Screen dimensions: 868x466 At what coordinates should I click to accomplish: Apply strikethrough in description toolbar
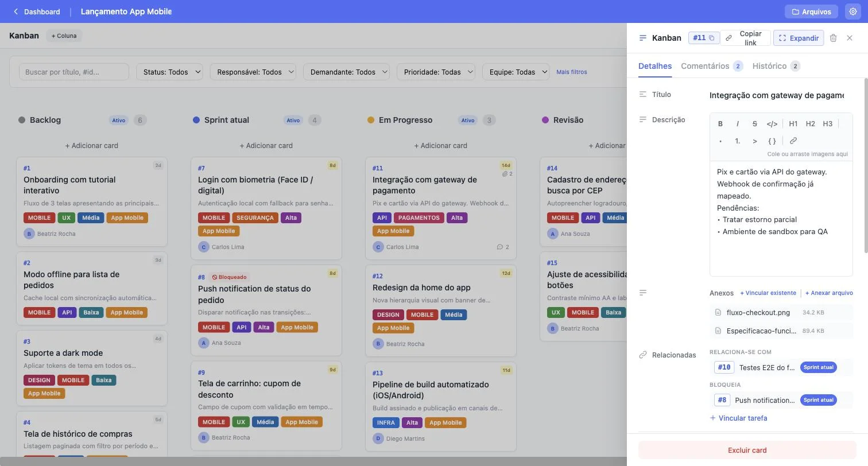click(x=755, y=123)
